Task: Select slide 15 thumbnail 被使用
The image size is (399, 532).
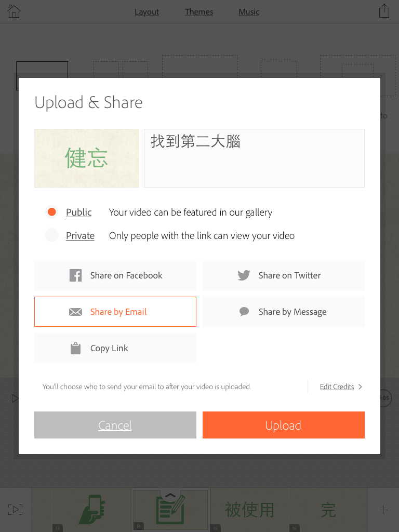Action: (x=250, y=510)
